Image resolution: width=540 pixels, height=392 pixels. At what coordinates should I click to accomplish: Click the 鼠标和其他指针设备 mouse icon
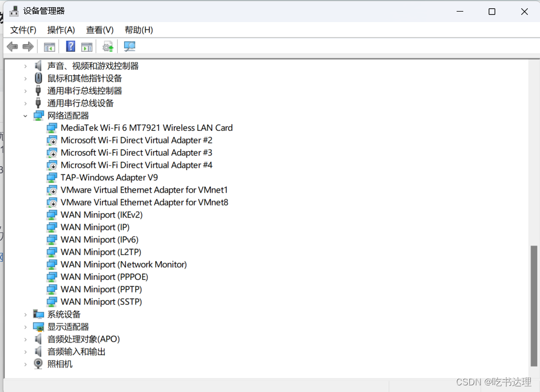(38, 78)
